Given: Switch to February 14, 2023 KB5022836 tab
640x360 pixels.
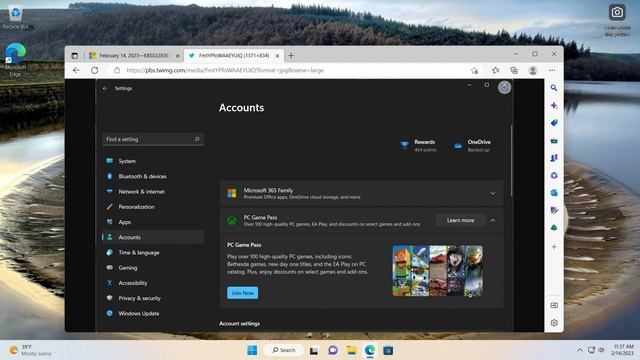Looking at the screenshot, I should point(134,56).
